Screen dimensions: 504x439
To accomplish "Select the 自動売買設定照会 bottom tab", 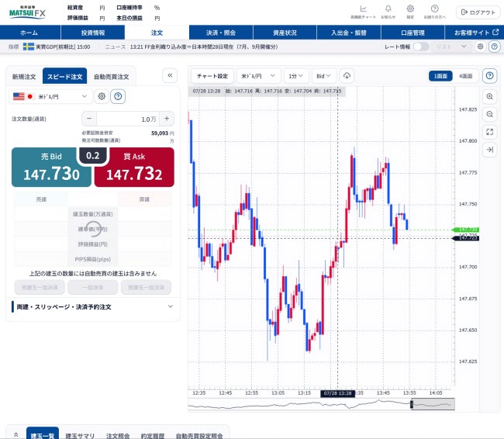I will tap(199, 435).
